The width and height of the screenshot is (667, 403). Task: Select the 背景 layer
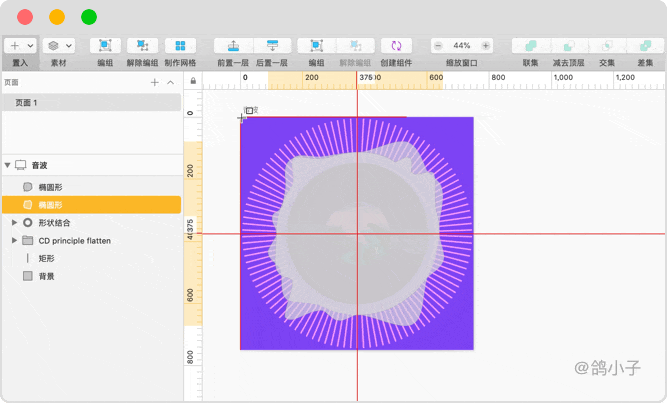pos(91,276)
